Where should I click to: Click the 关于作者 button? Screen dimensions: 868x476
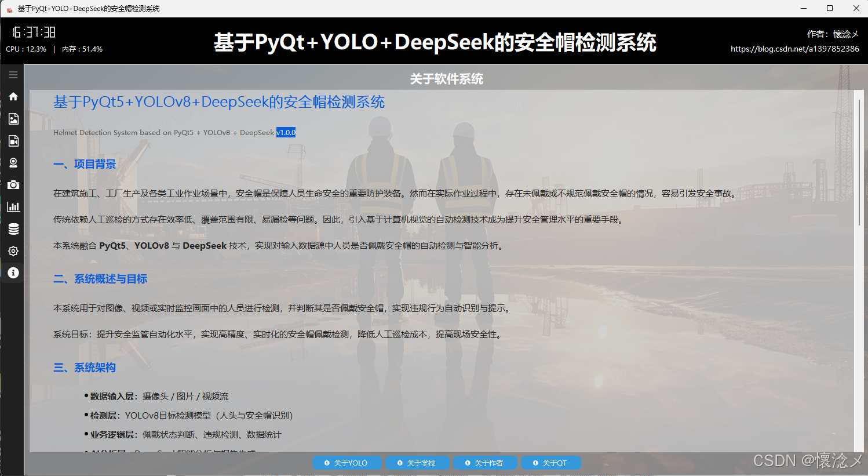pos(485,463)
